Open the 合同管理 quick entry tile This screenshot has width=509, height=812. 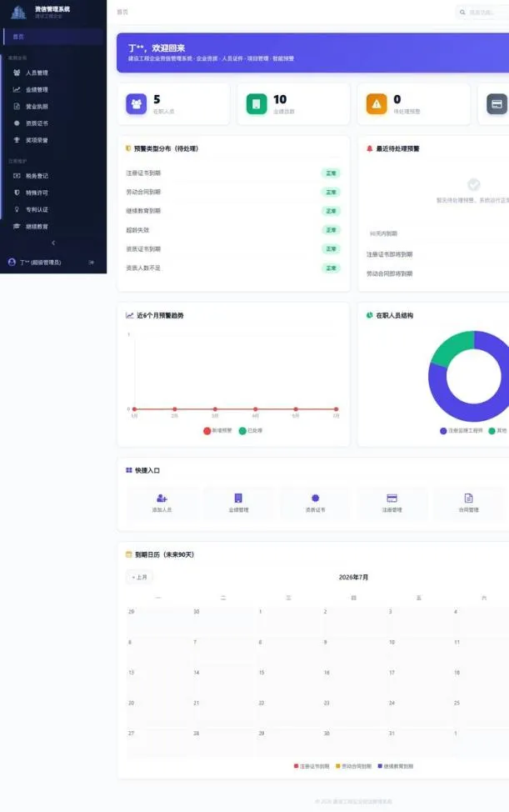[x=469, y=503]
